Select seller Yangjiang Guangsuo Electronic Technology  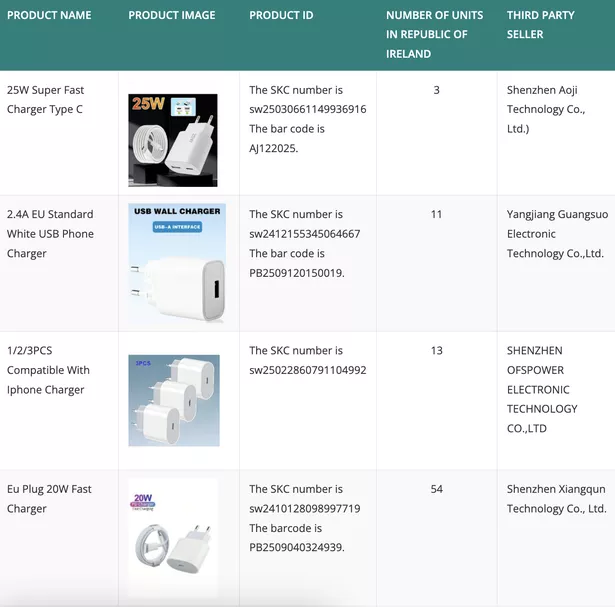coord(556,234)
